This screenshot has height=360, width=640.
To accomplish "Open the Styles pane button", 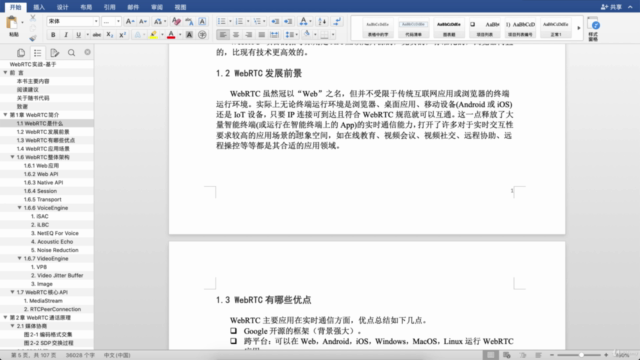I will click(x=593, y=29).
